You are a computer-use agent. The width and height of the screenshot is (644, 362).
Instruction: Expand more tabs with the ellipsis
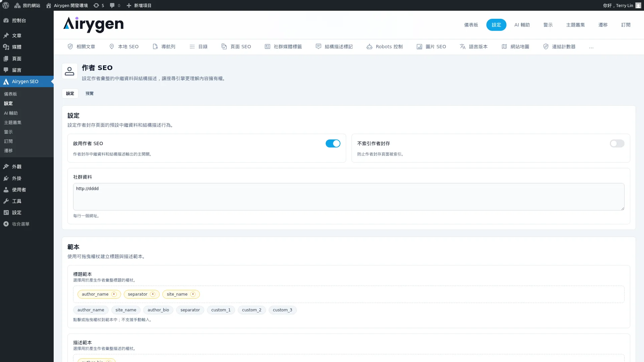(x=591, y=47)
